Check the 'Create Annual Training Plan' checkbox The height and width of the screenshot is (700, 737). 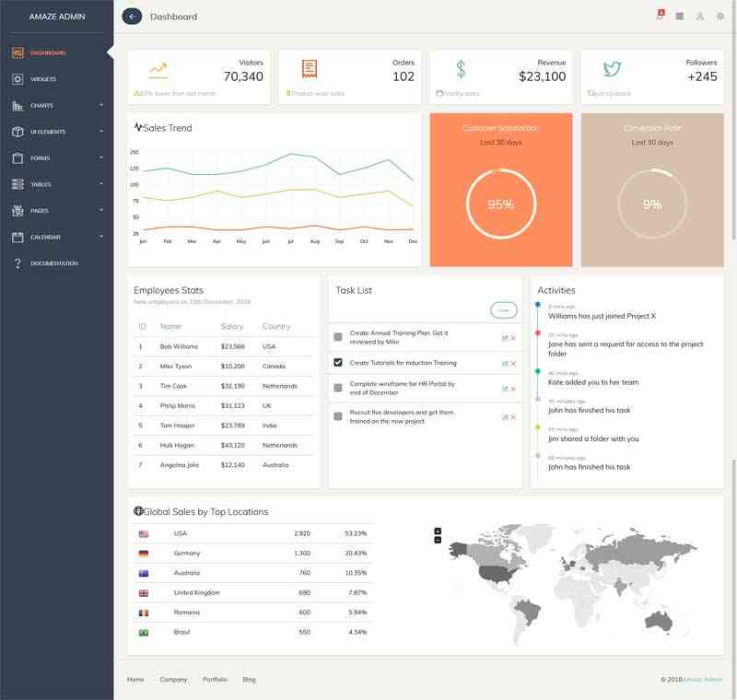pyautogui.click(x=338, y=337)
